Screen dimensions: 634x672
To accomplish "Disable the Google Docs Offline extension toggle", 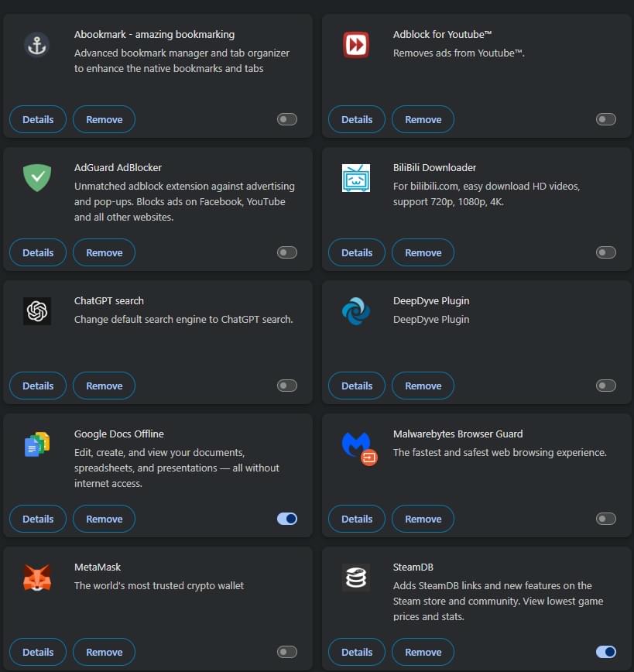I will pyautogui.click(x=286, y=519).
